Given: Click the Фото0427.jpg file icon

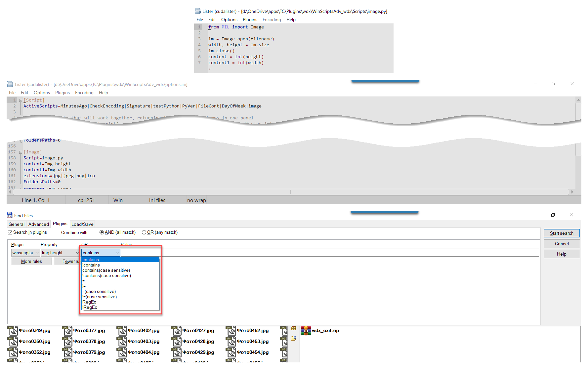Looking at the screenshot, I should pyautogui.click(x=177, y=331).
